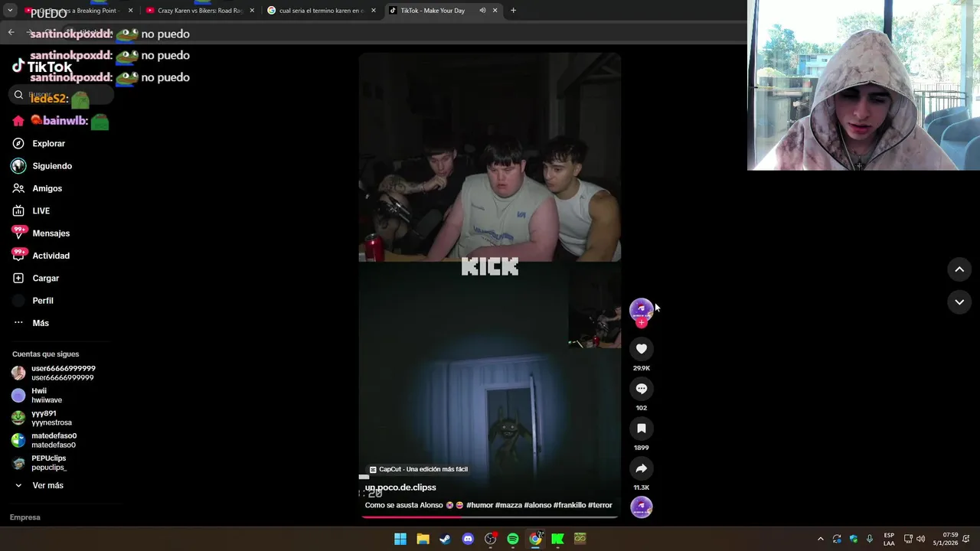The image size is (980, 551).
Task: Click CapCut Una edición más fácil tag
Action: [418, 469]
